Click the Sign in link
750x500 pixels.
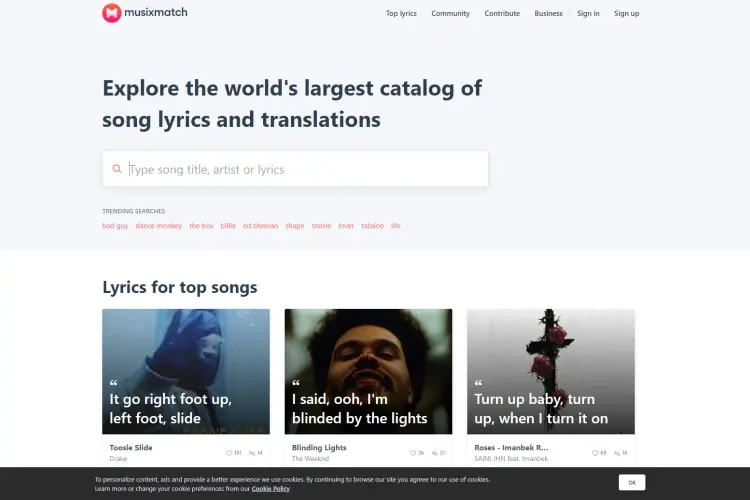tap(588, 13)
